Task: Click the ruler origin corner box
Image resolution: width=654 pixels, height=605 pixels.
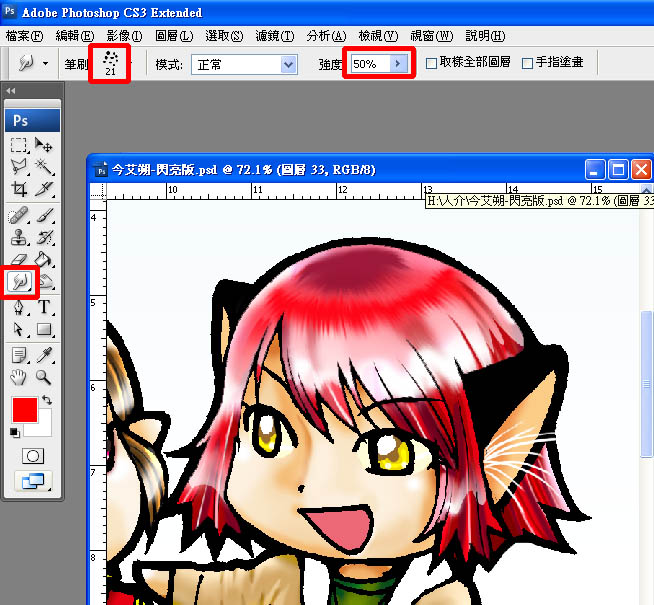Action: tap(98, 191)
